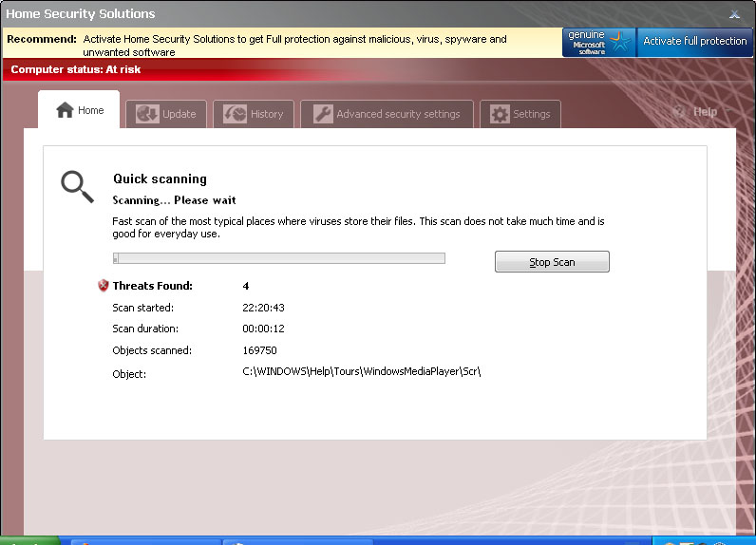Click the genuine Microsoft software badge

599,43
